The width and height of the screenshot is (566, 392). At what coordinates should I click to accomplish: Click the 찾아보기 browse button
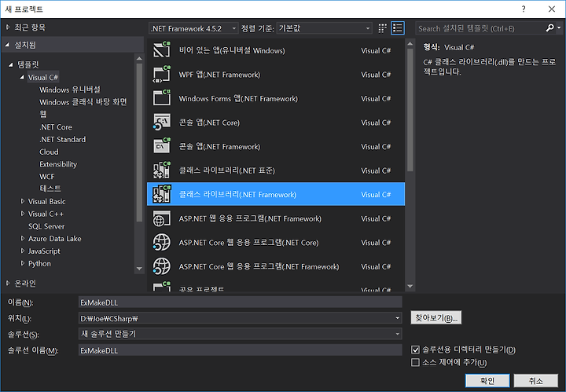pyautogui.click(x=436, y=317)
